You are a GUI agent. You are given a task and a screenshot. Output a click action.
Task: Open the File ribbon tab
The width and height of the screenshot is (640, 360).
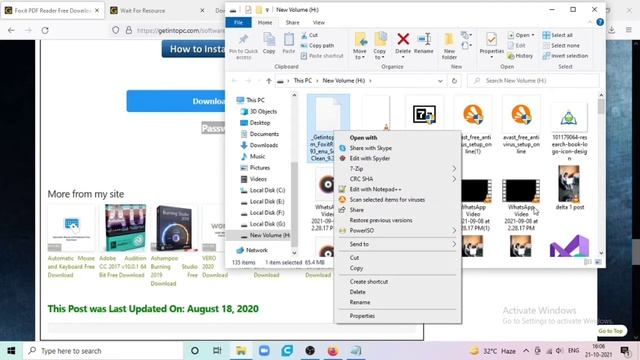point(238,22)
